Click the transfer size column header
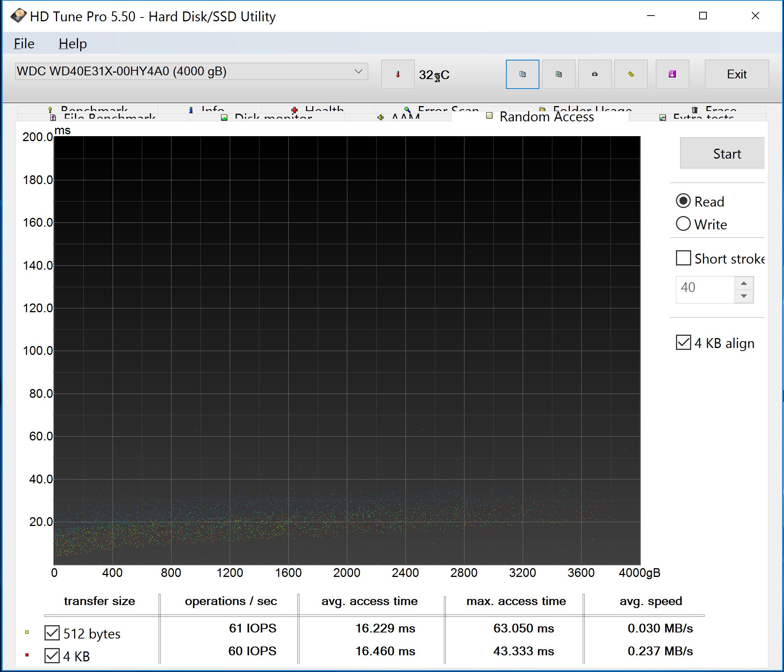Screen dimensions: 784x672 tap(99, 601)
